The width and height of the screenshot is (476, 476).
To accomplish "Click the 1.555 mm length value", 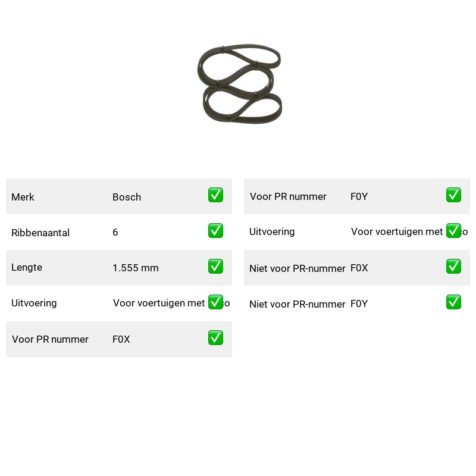I will (136, 268).
